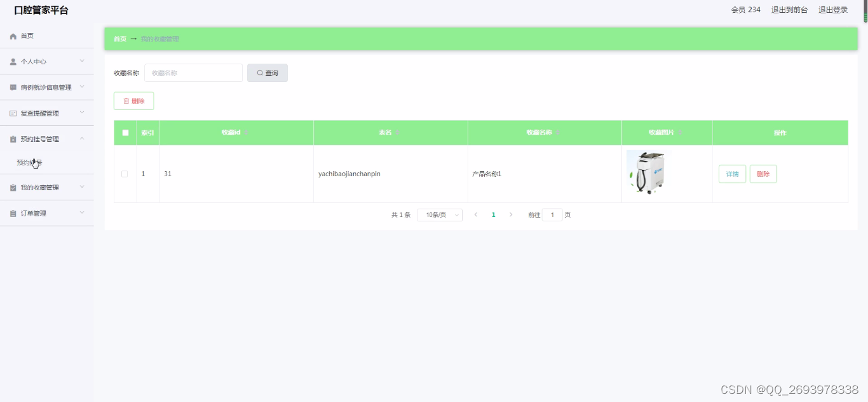Open 首页 in the sidebar
This screenshot has width=868, height=402.
tap(47, 36)
